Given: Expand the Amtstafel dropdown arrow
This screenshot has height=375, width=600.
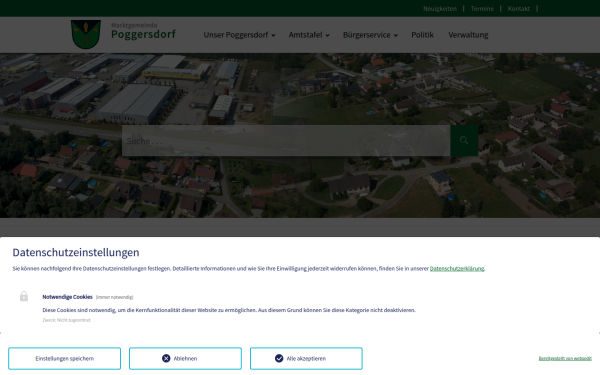Looking at the screenshot, I should coord(327,35).
